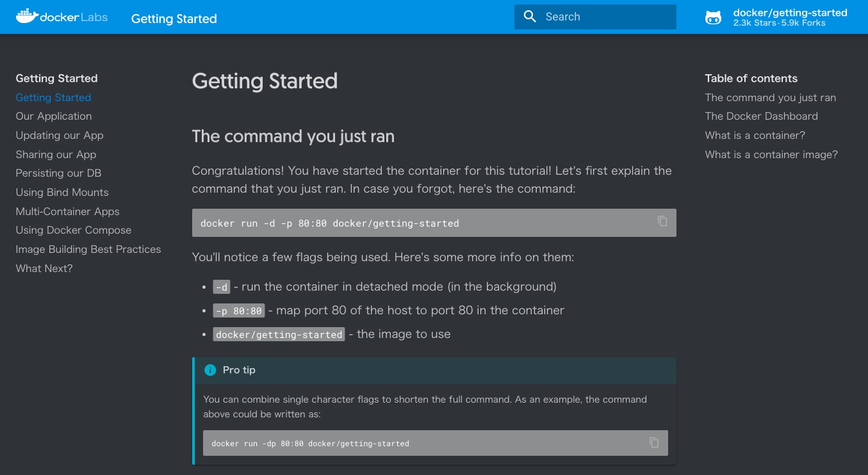Image resolution: width=868 pixels, height=475 pixels.
Task: Click the Docker Labs whale logo
Action: pyautogui.click(x=26, y=17)
